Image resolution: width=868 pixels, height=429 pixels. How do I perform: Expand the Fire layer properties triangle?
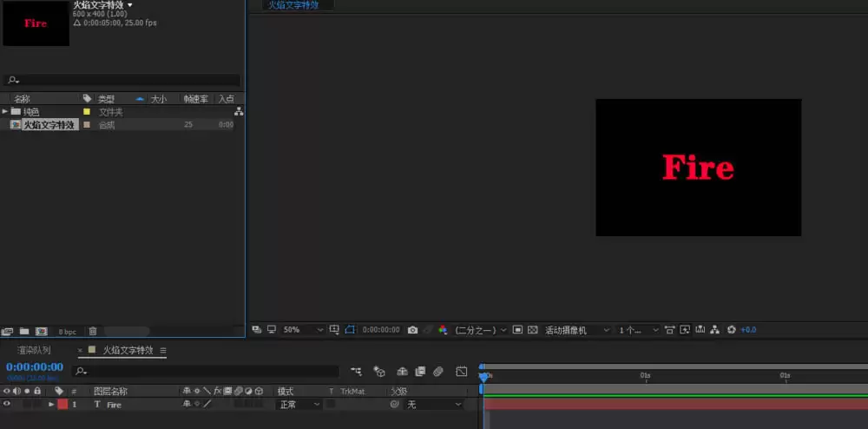(x=51, y=405)
